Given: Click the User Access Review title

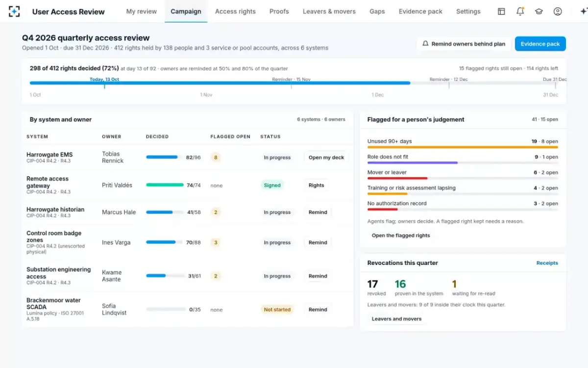Looking at the screenshot, I should (68, 11).
